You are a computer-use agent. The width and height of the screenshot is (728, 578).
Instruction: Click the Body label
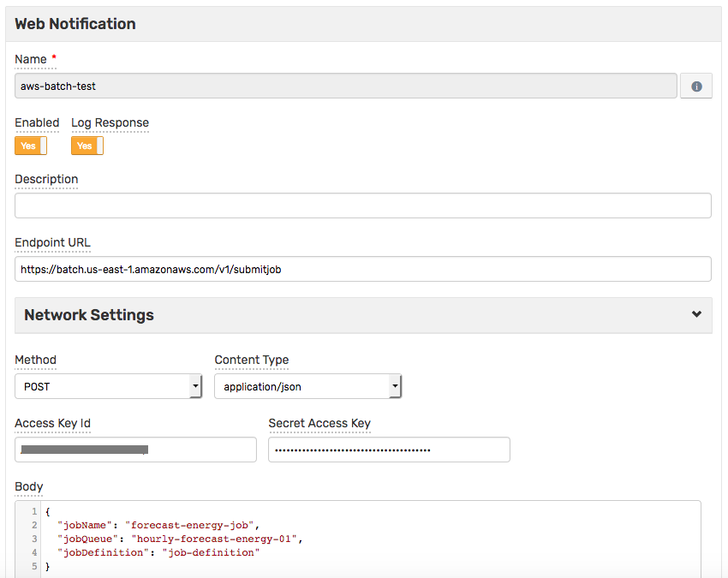pos(29,486)
